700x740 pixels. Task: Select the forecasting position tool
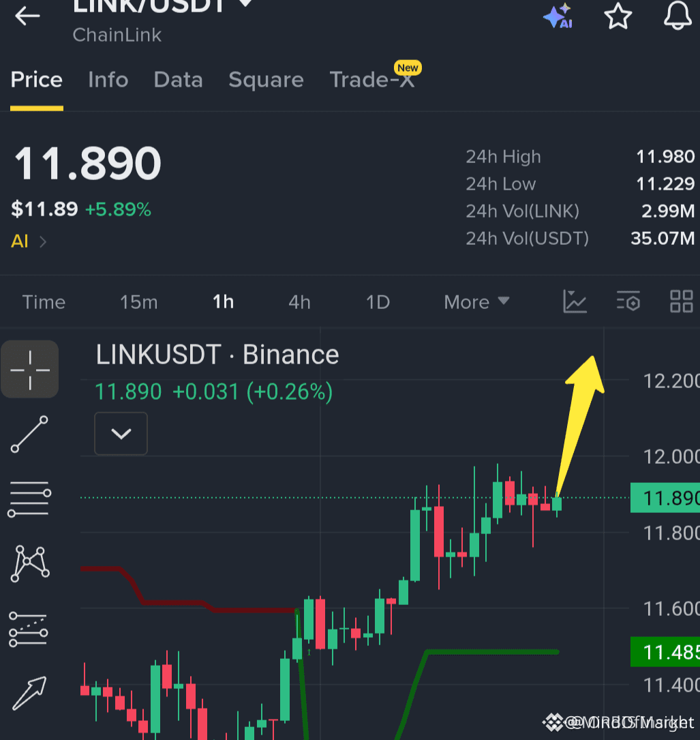[x=29, y=630]
